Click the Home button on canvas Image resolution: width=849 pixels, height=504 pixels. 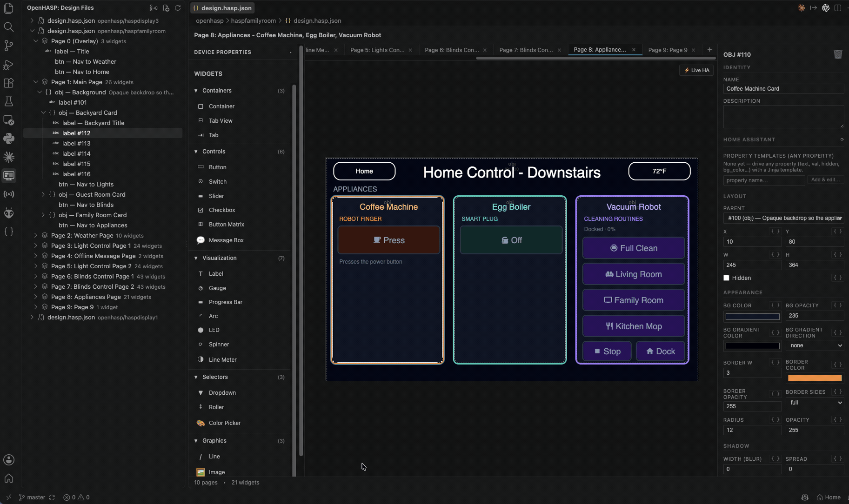[x=364, y=171]
